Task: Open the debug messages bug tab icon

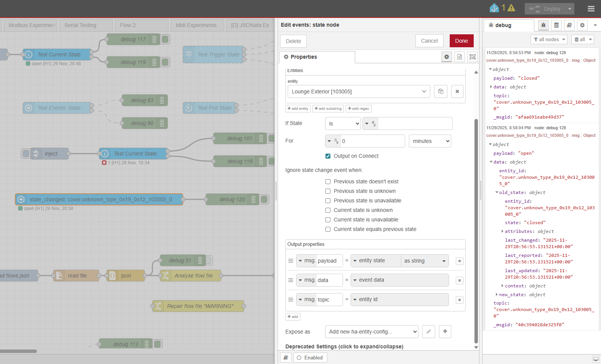Action: click(543, 25)
